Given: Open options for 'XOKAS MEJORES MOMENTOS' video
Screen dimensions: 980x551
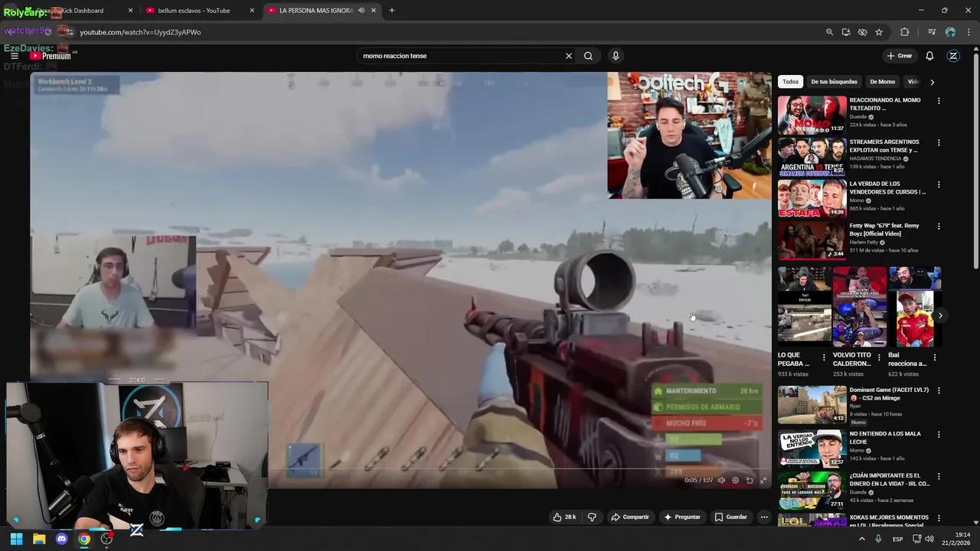Looking at the screenshot, I should (939, 518).
